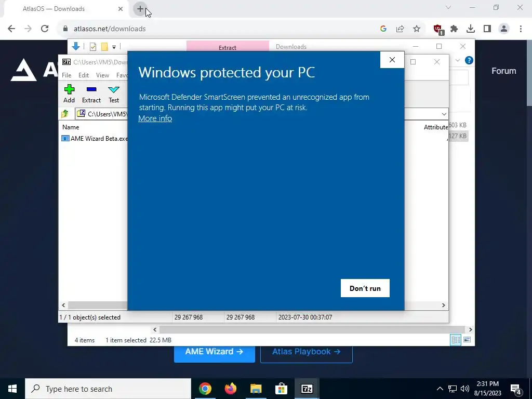This screenshot has height=399, width=532.
Task: Go back in Chrome
Action: coord(11,29)
